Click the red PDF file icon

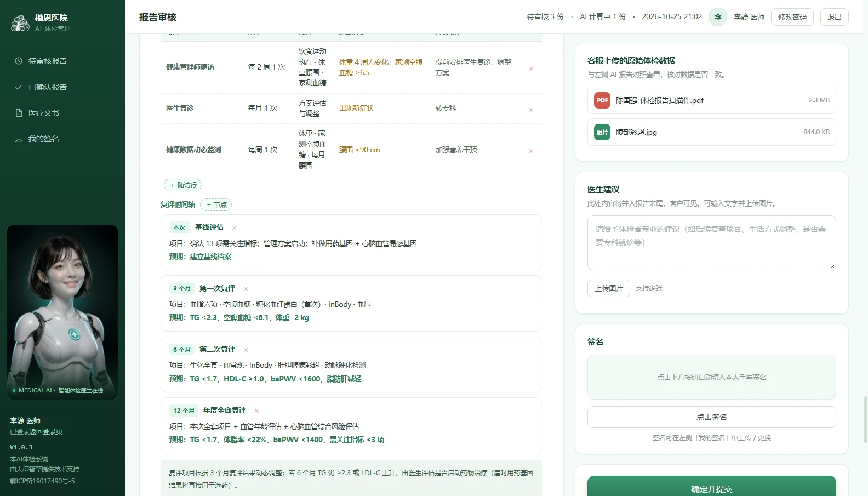click(x=602, y=100)
